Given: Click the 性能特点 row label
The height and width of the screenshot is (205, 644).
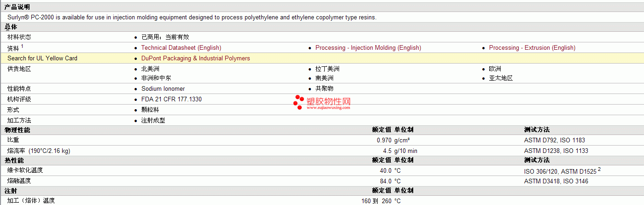Looking at the screenshot, I should click(x=19, y=88).
